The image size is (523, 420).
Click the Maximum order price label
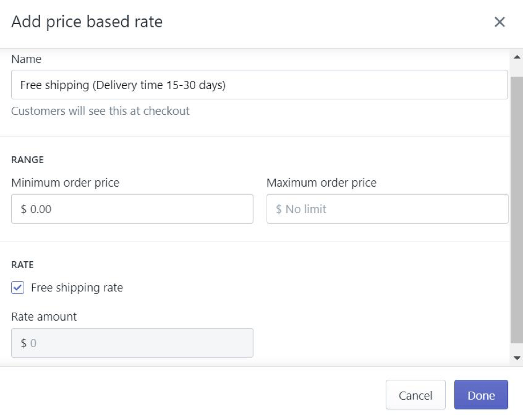click(x=321, y=183)
